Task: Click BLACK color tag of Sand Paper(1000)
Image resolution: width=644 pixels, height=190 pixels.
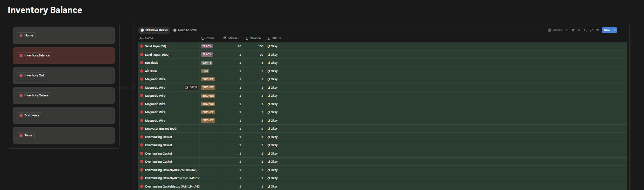Action: pos(207,54)
